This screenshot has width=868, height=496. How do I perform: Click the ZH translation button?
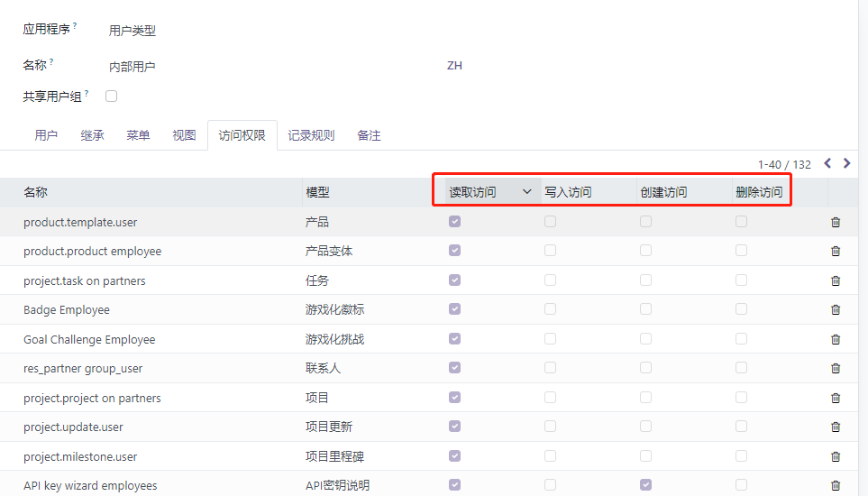tap(454, 65)
